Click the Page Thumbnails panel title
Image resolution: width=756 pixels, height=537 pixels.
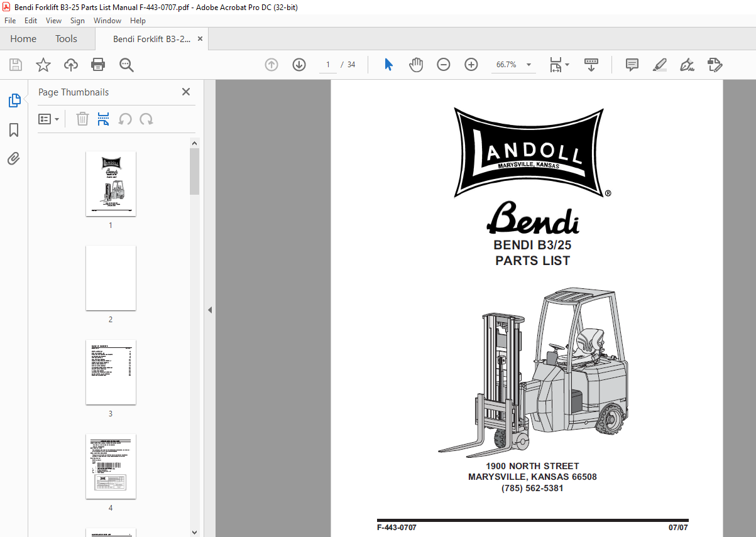(74, 92)
